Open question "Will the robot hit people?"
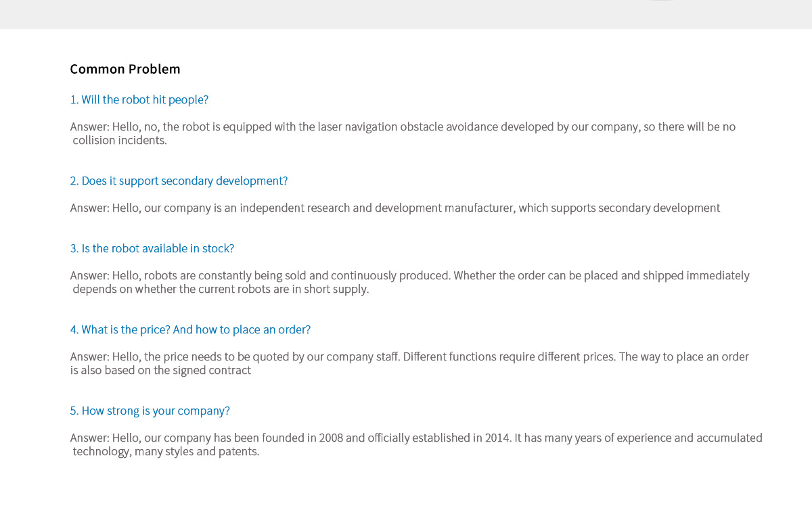 click(139, 100)
